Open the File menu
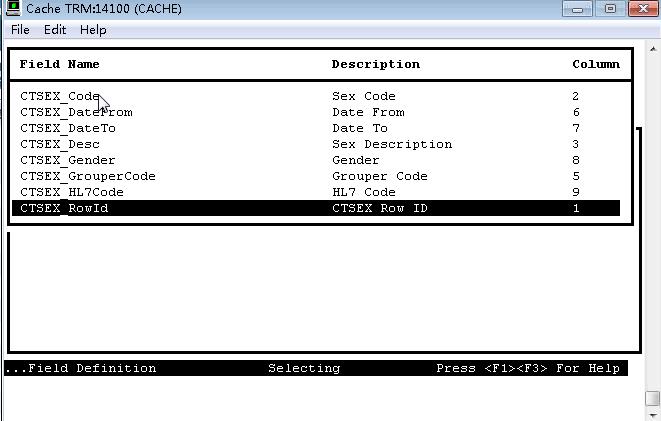661x421 pixels. 20,30
